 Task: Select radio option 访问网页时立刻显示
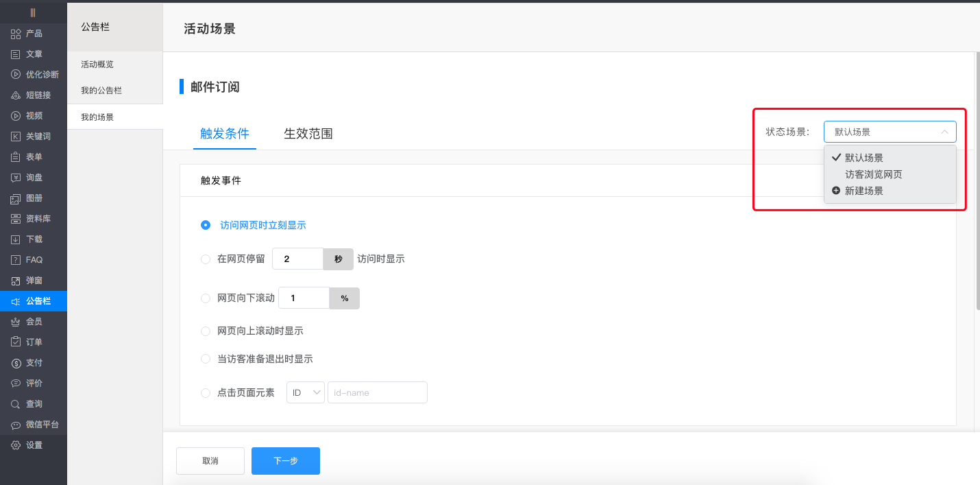pyautogui.click(x=206, y=224)
